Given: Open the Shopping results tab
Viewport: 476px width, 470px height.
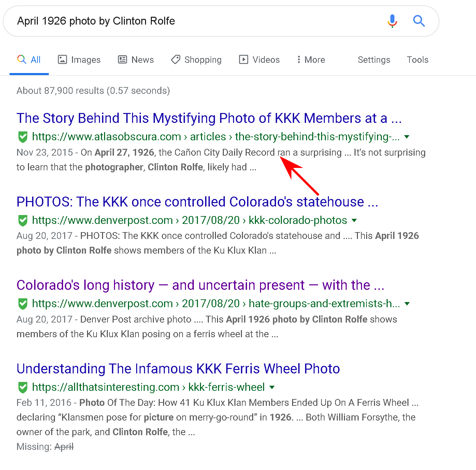Looking at the screenshot, I should coord(196,60).
